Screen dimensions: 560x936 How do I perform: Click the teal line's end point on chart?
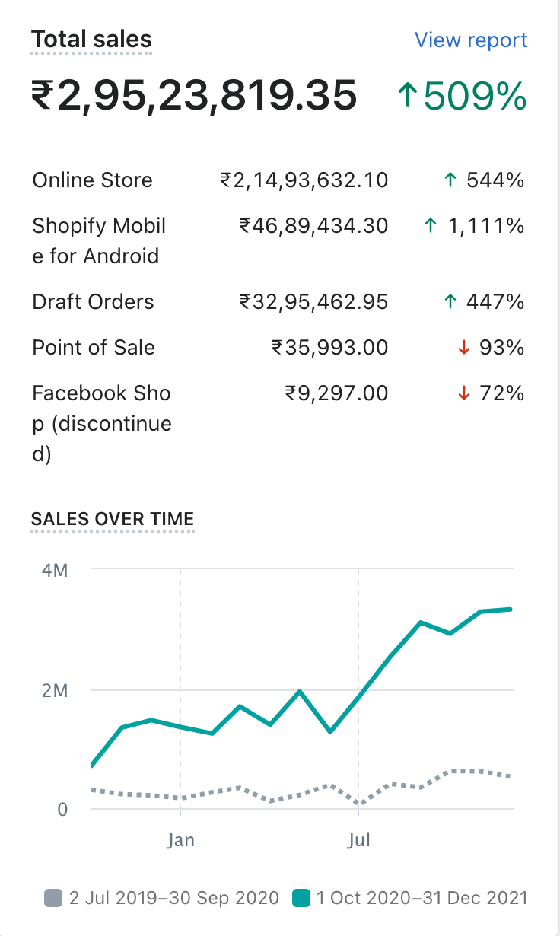click(x=510, y=610)
